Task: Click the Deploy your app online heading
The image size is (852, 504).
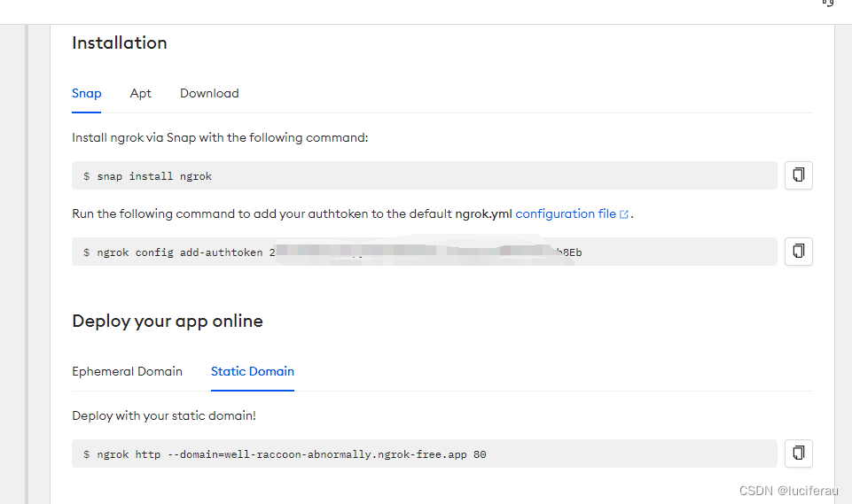Action: [168, 321]
